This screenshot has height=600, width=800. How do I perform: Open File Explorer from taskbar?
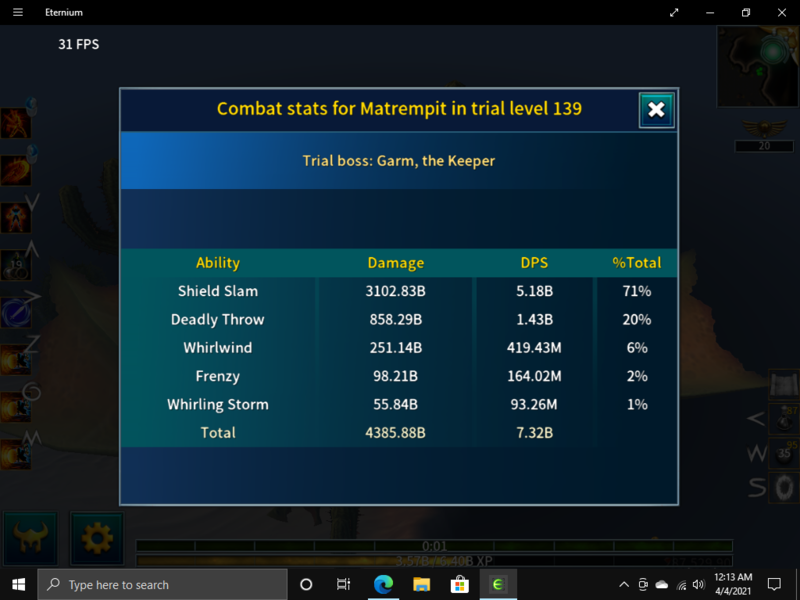421,584
